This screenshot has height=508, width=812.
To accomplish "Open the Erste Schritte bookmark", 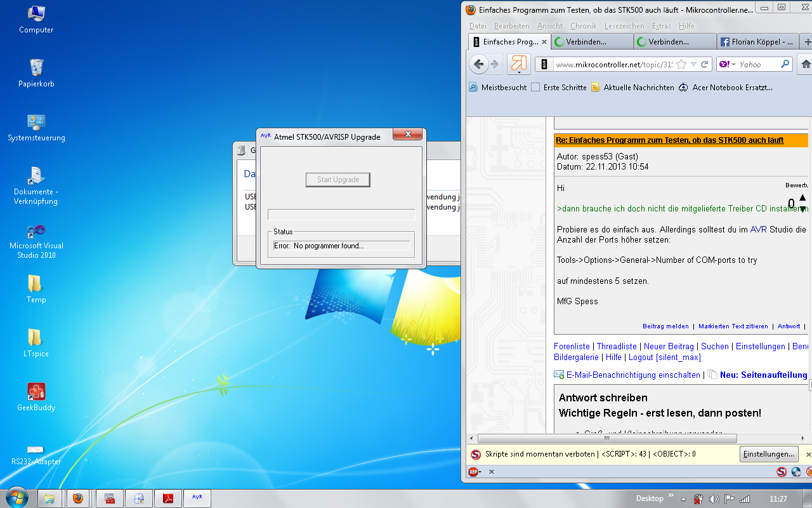I will tap(559, 88).
